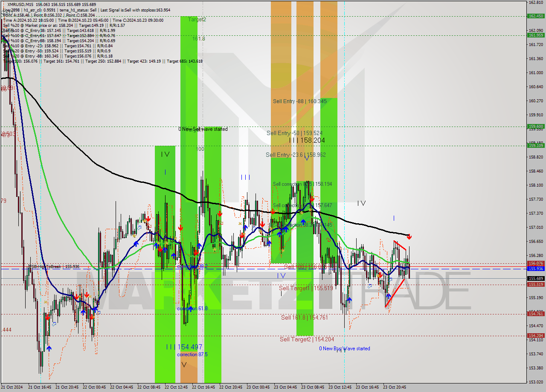Click the 'Sell Target2 | 154.204' label
Image resolution: width=546 pixels, height=392 pixels.
tap(307, 339)
